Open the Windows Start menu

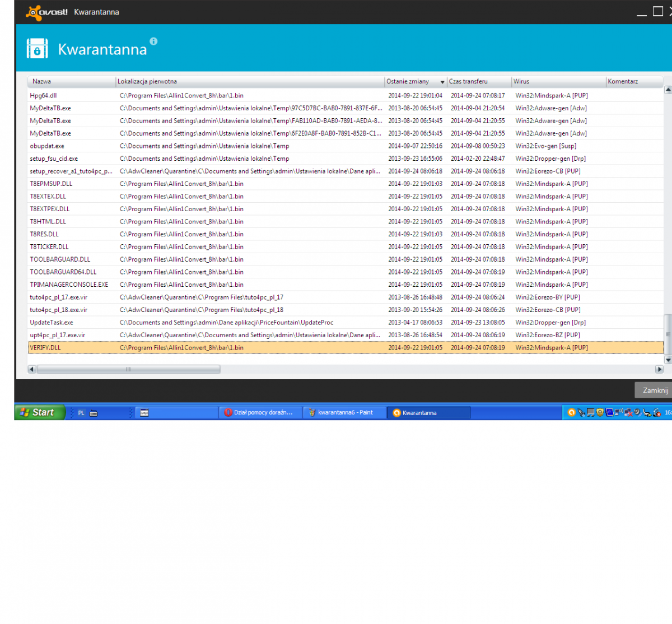[x=40, y=412]
